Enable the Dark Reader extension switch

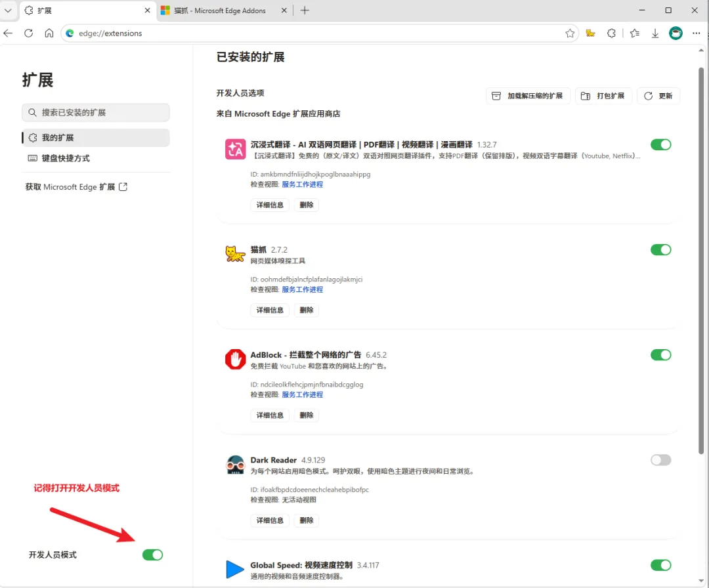[x=660, y=460]
